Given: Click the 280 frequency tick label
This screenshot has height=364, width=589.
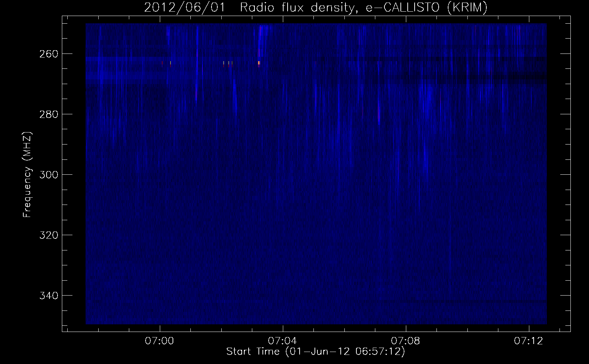Looking at the screenshot, I should pos(48,114).
